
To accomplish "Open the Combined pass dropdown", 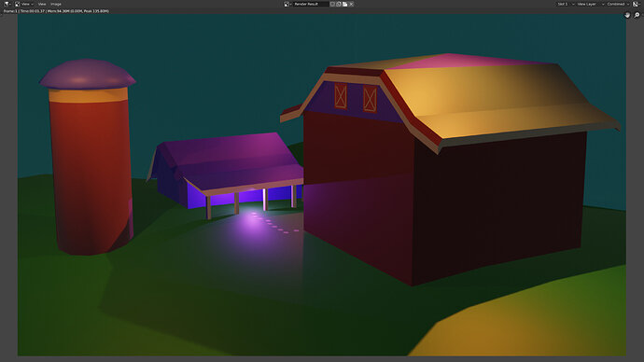I will click(618, 4).
